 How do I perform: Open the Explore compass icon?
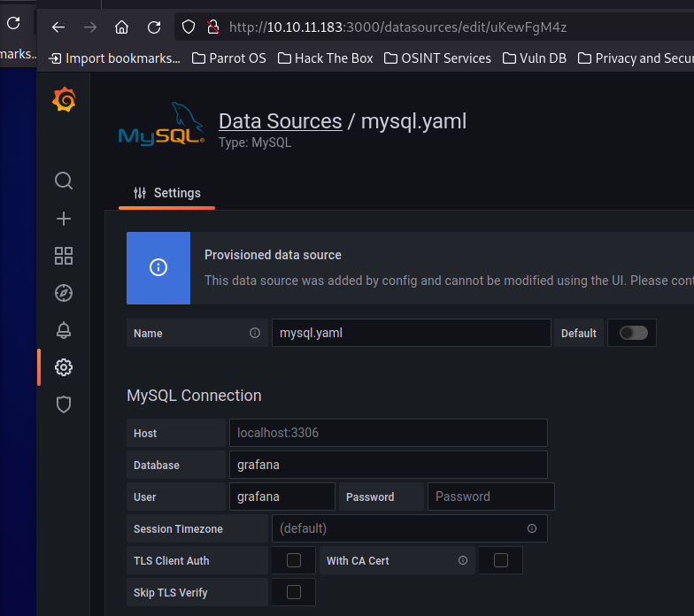pyautogui.click(x=64, y=293)
